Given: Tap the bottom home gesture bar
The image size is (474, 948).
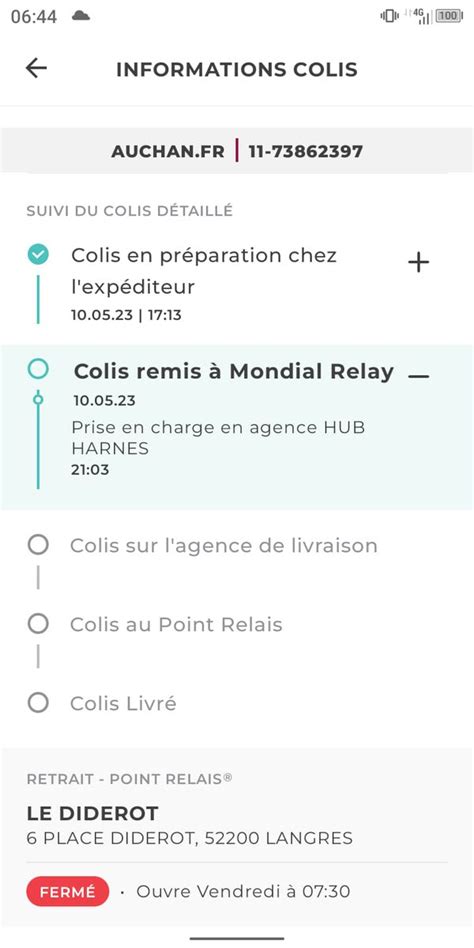Looking at the screenshot, I should (237, 938).
